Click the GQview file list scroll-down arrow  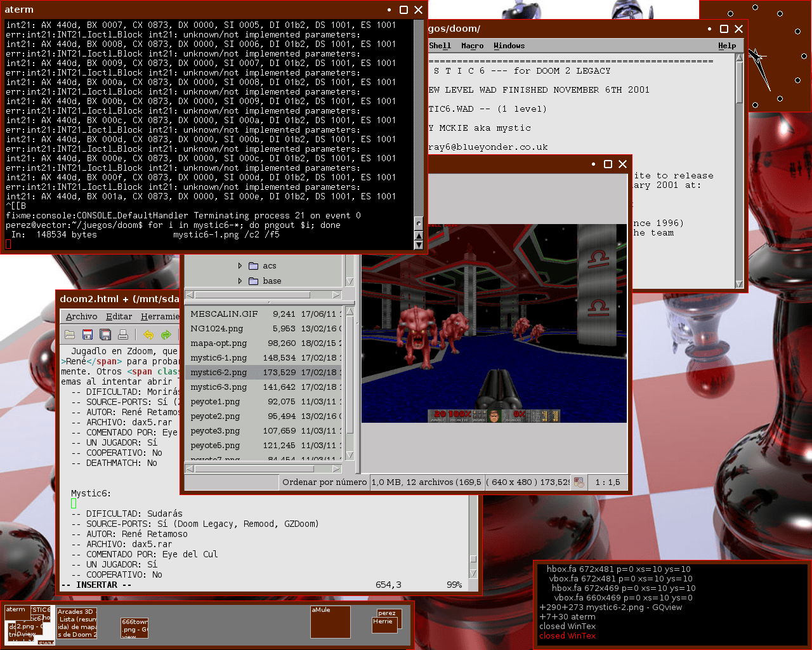(350, 454)
